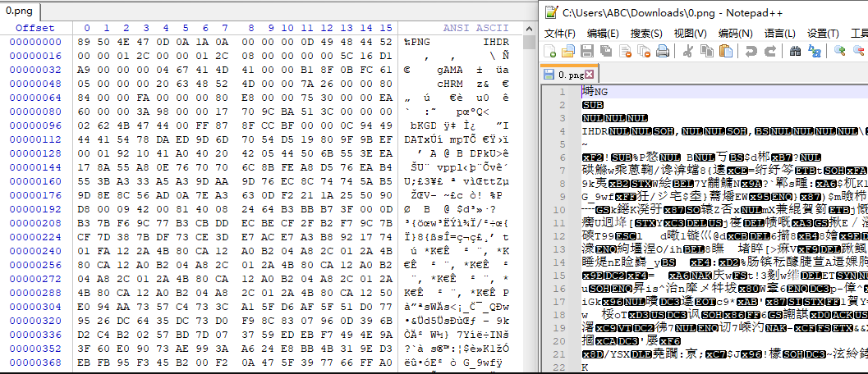The height and width of the screenshot is (374, 868).
Task: Undo the last action in Notepad++
Action: tap(751, 52)
